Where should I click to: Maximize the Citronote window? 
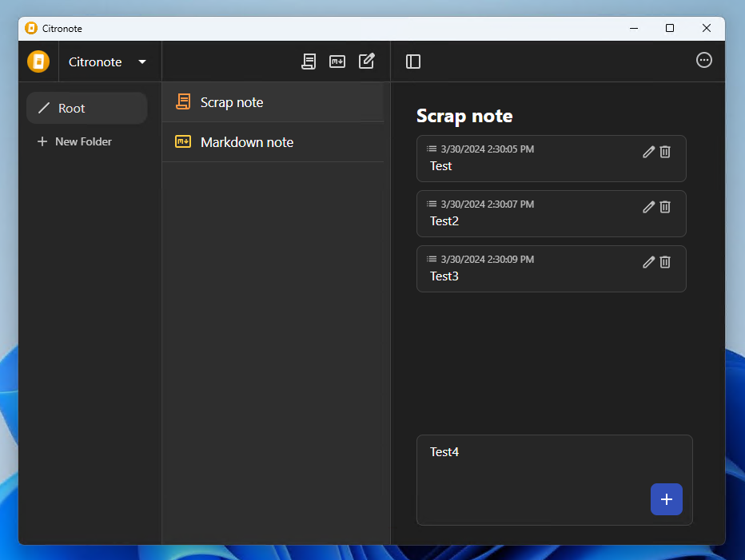(670, 29)
